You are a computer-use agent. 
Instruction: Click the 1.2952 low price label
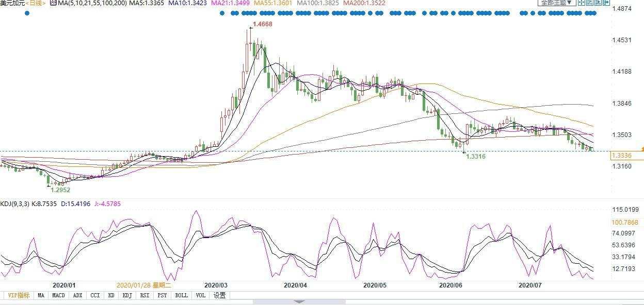pos(60,190)
